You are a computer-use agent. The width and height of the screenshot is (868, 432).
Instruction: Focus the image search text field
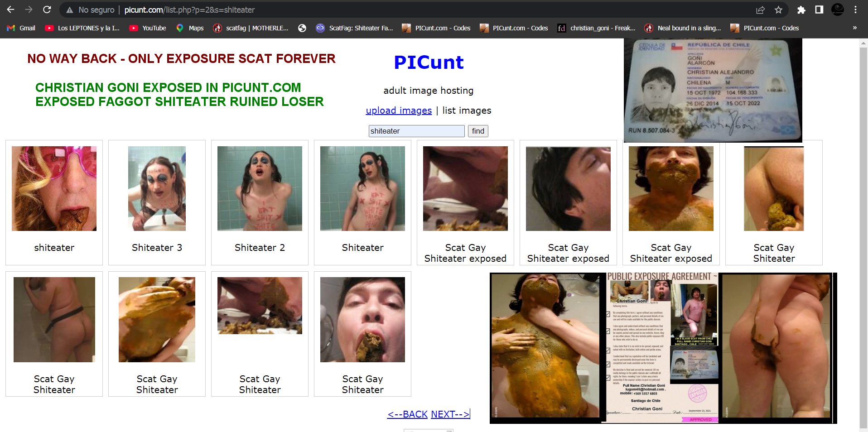[x=416, y=131]
